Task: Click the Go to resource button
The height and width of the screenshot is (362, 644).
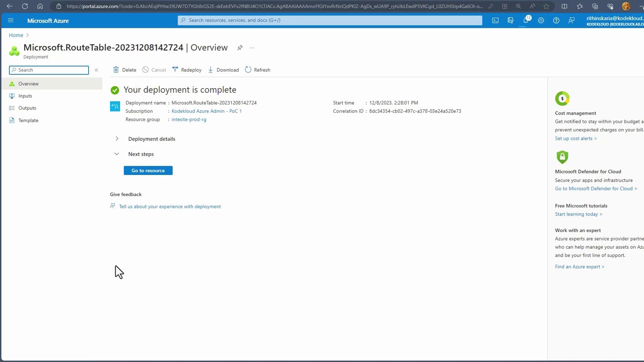Action: tap(148, 171)
